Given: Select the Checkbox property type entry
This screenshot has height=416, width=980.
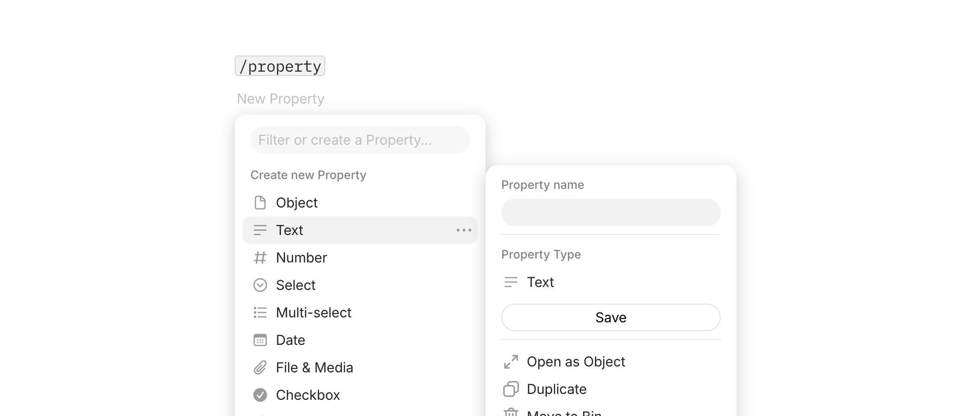Looking at the screenshot, I should pyautogui.click(x=360, y=395).
